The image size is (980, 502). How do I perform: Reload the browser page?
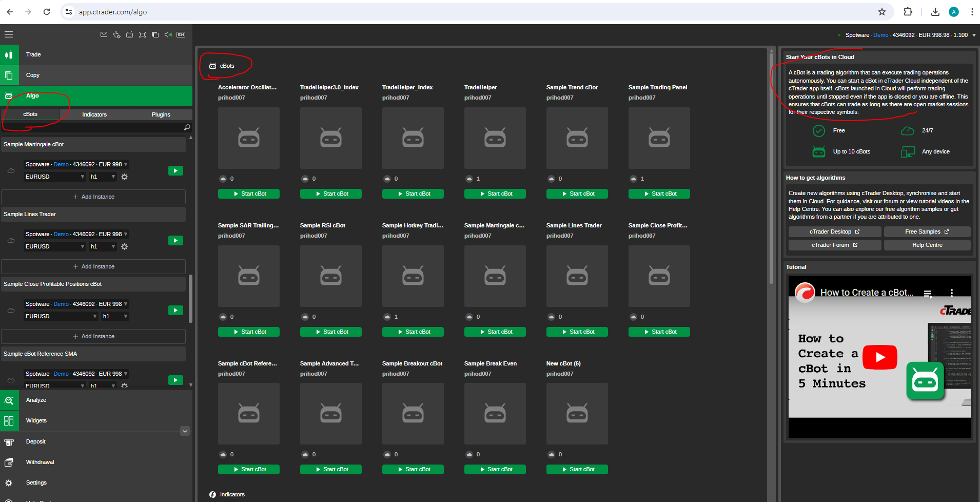click(x=47, y=12)
